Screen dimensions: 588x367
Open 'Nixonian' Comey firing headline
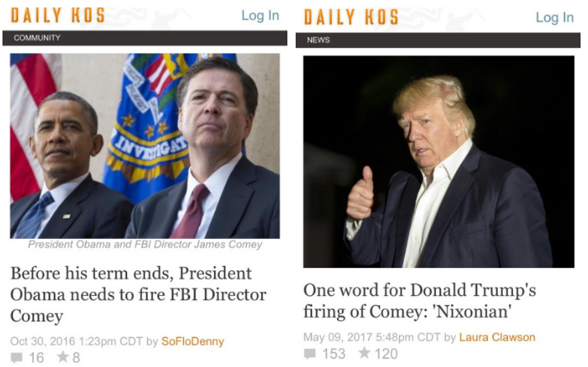click(x=420, y=301)
